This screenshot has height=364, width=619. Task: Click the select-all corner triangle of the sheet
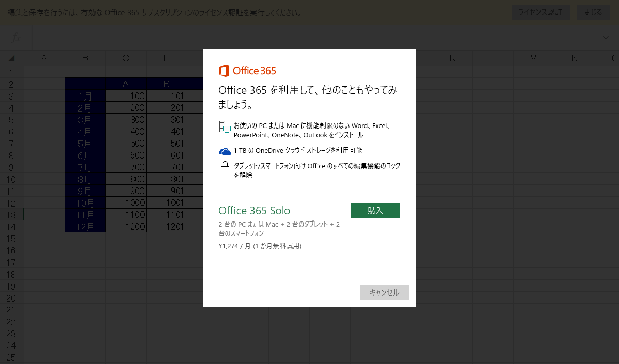click(11, 58)
